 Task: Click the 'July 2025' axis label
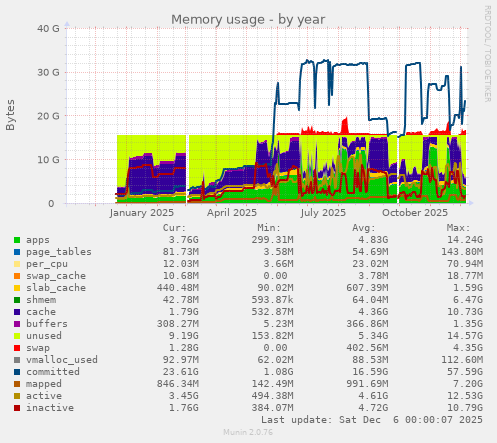(323, 213)
